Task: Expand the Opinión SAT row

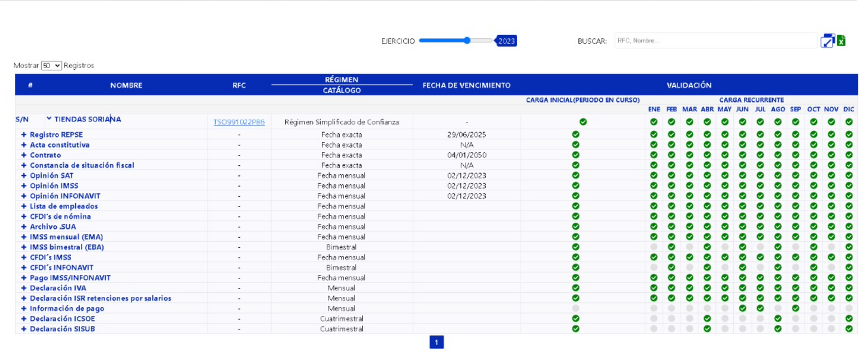Action: coord(24,175)
